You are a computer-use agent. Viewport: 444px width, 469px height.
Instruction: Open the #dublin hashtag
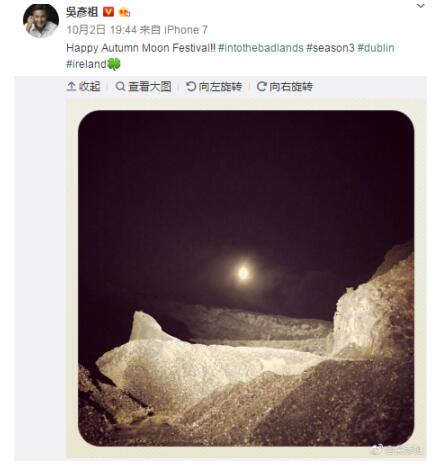tap(376, 48)
